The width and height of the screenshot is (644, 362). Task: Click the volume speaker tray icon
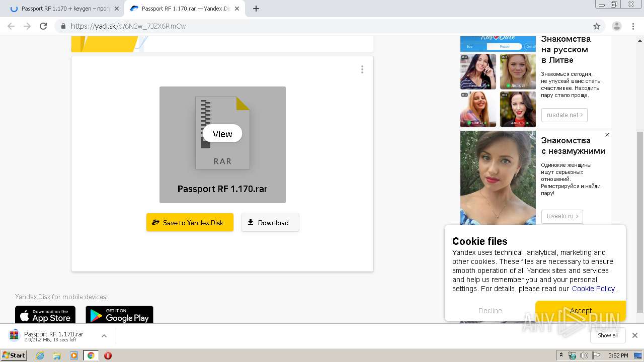coord(584,355)
